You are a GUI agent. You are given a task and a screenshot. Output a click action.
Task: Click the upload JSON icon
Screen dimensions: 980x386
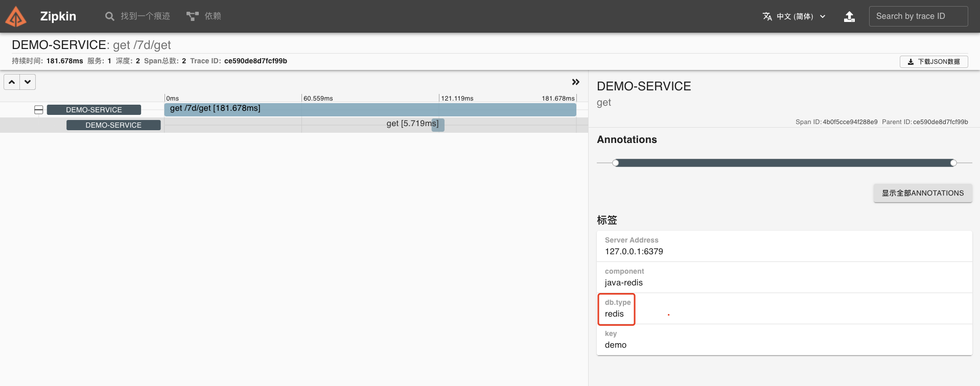coord(849,16)
